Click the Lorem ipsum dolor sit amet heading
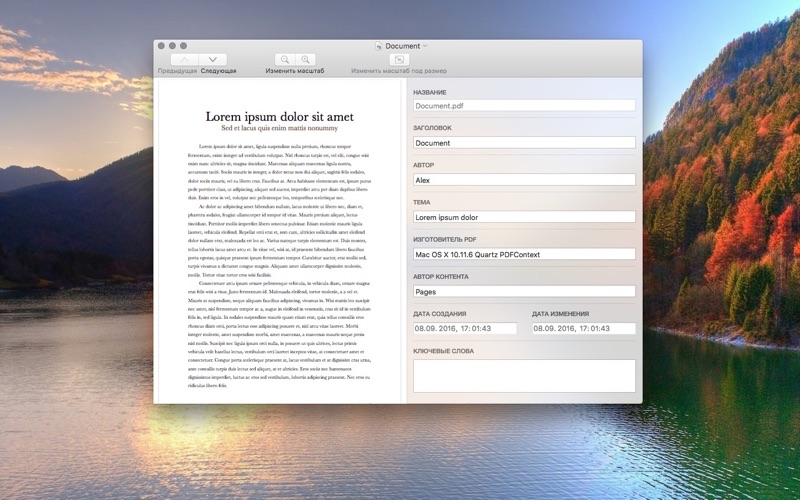800x500 pixels. [x=279, y=117]
